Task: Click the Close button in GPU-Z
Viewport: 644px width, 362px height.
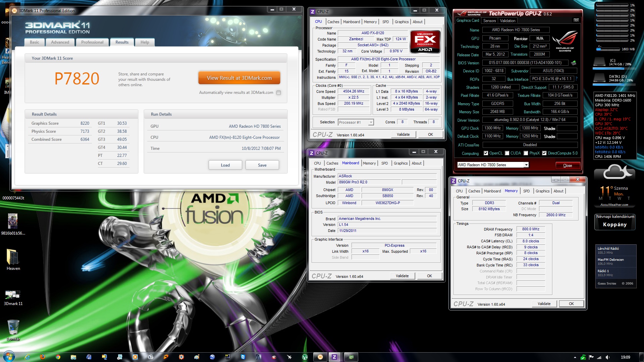Action: click(x=568, y=166)
